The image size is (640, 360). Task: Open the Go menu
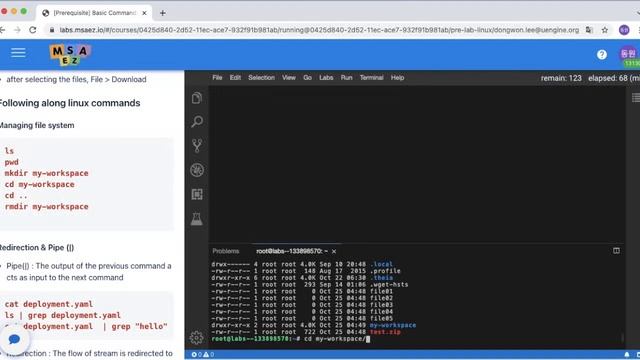click(307, 78)
